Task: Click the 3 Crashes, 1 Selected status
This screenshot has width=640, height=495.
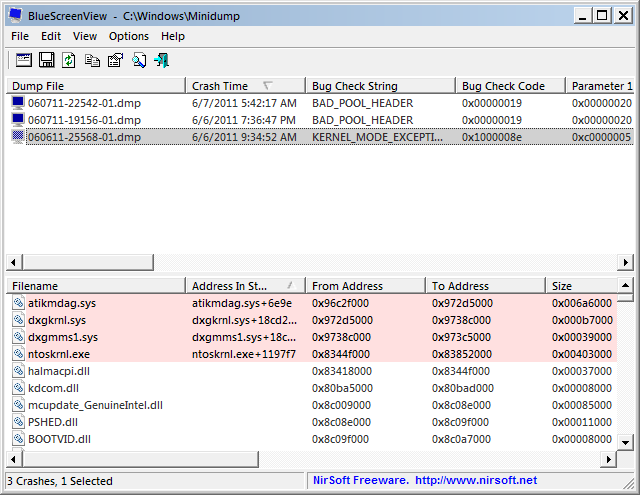Action: (60, 481)
